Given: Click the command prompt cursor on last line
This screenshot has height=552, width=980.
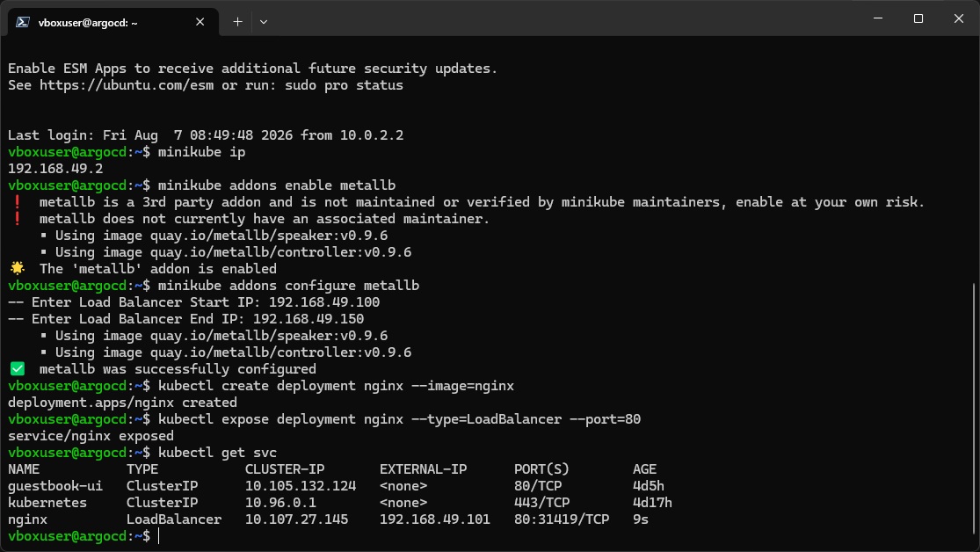Looking at the screenshot, I should [x=159, y=536].
